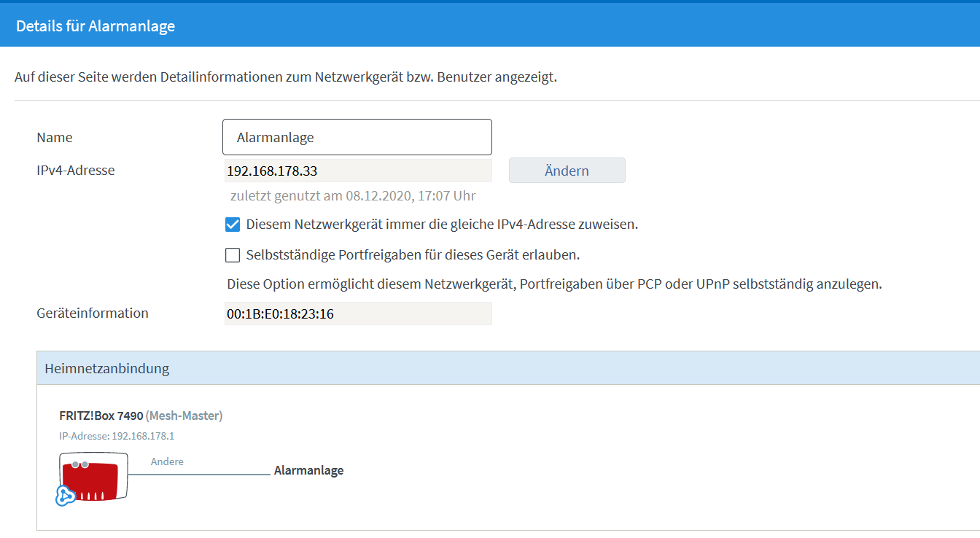The image size is (980, 538).
Task: Click the Details für Alarmanlage page title
Action: pos(96,26)
